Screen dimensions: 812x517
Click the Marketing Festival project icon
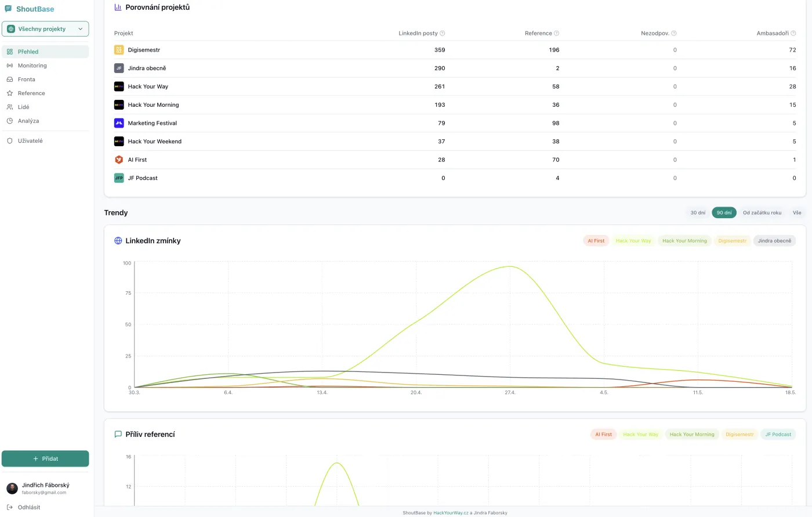pyautogui.click(x=119, y=123)
